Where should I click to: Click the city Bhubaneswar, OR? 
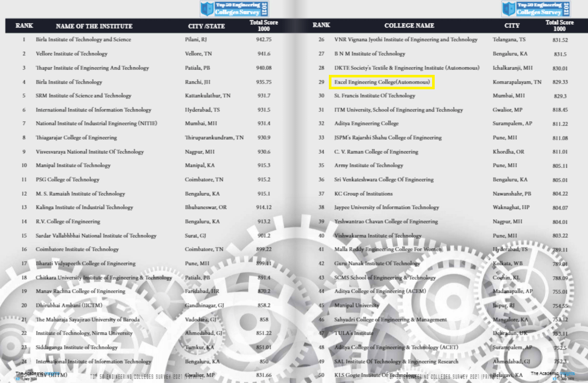[206, 208]
